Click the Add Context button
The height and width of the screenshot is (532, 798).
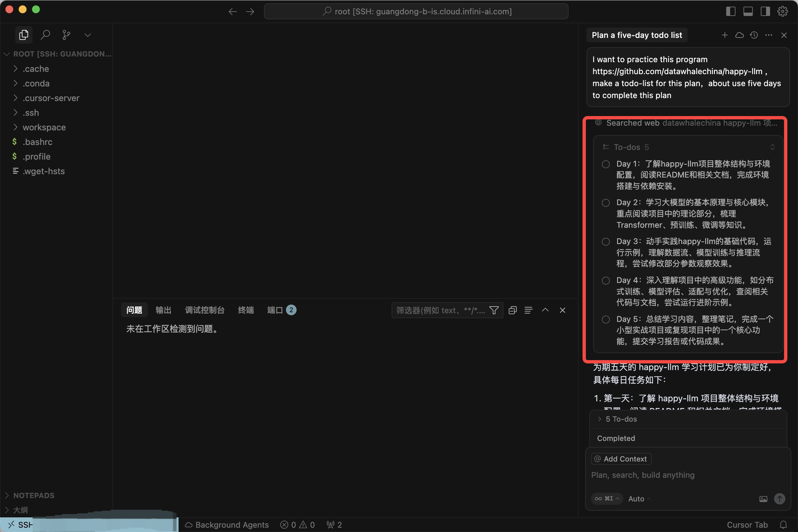tap(621, 459)
